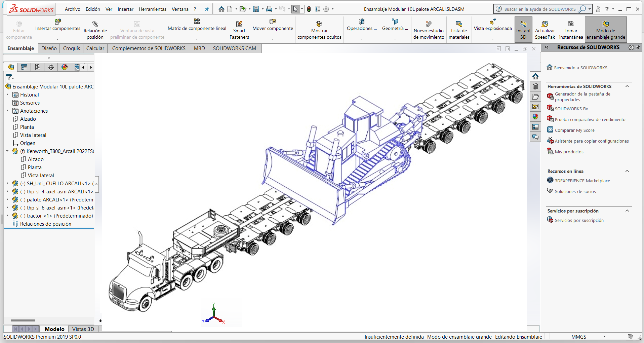Screen dimensions: 644x343
Task: Open the Herramientas menu
Action: (x=152, y=9)
